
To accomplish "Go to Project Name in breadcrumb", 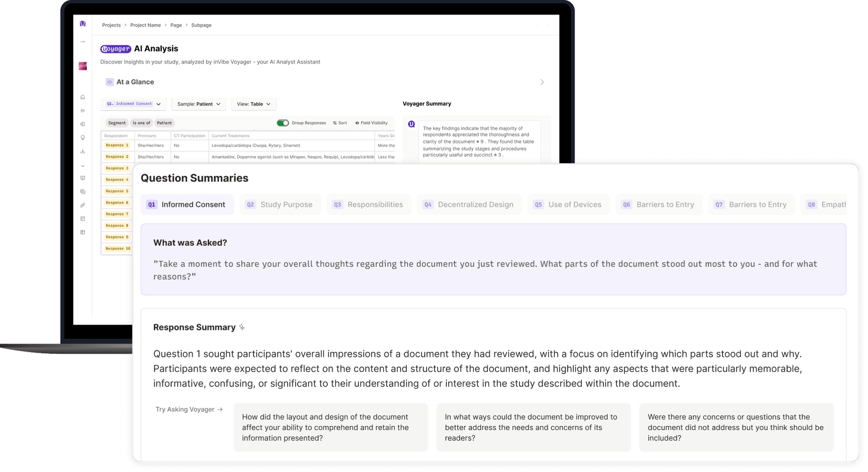I will (145, 25).
